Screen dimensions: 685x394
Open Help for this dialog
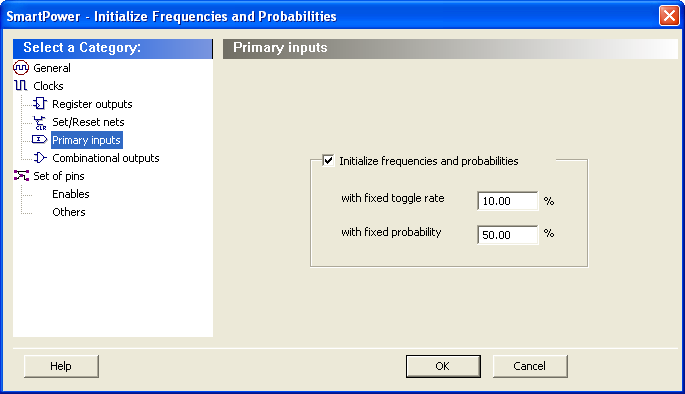(x=61, y=366)
